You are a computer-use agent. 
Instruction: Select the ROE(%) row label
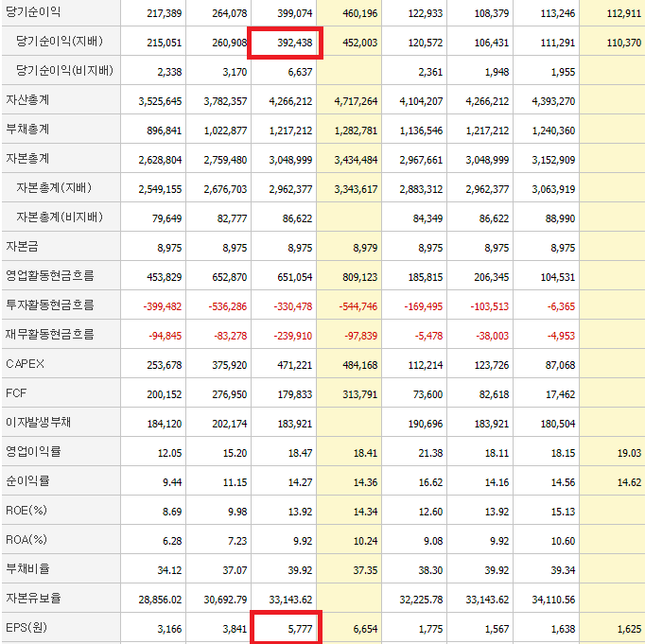pyautogui.click(x=26, y=511)
